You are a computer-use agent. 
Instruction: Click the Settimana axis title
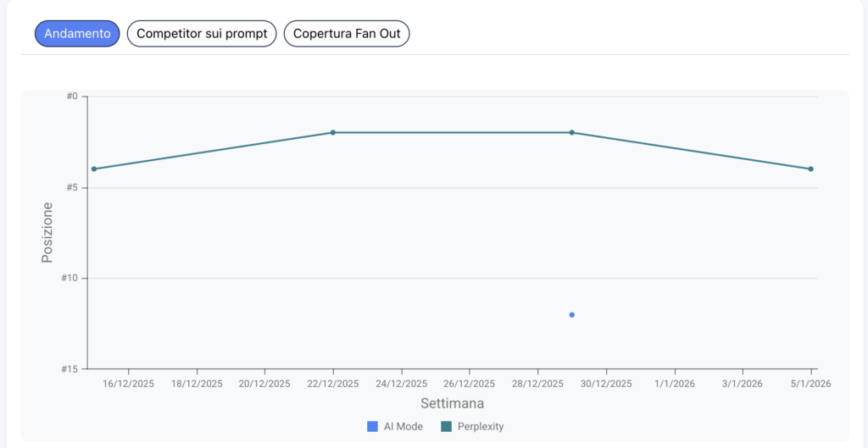click(452, 404)
